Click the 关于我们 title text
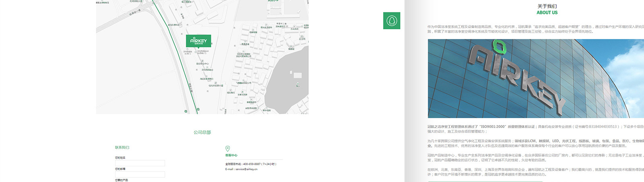Screen dimensions: 644x182 coord(547,6)
